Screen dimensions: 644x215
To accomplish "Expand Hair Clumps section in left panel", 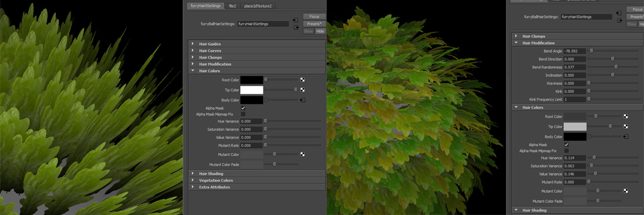I will tap(256, 57).
